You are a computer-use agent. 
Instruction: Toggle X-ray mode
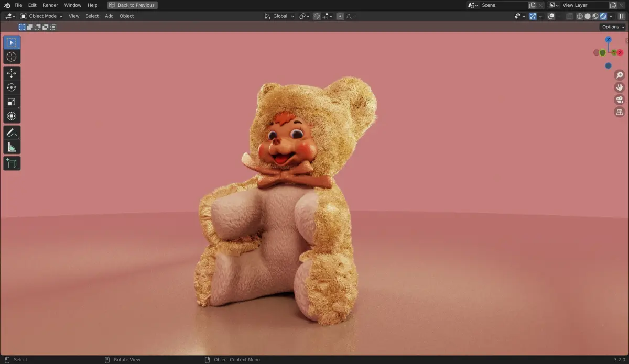(570, 16)
